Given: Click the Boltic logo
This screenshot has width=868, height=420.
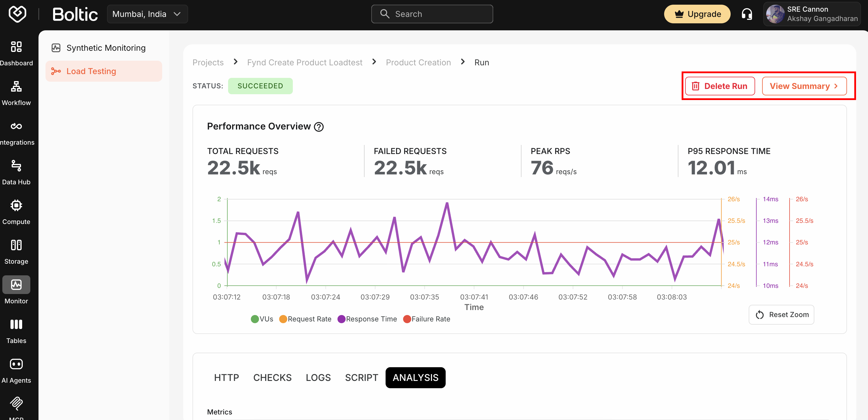Looking at the screenshot, I should (75, 14).
